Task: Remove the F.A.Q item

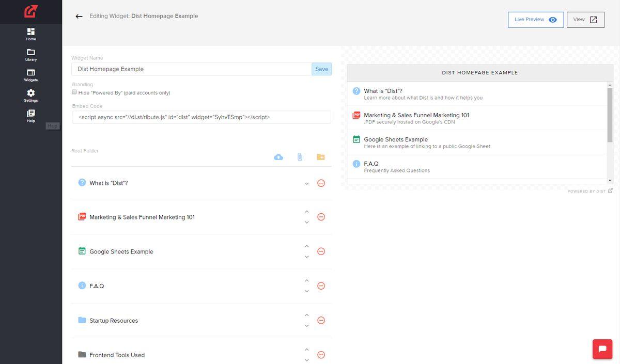Action: coord(321,286)
